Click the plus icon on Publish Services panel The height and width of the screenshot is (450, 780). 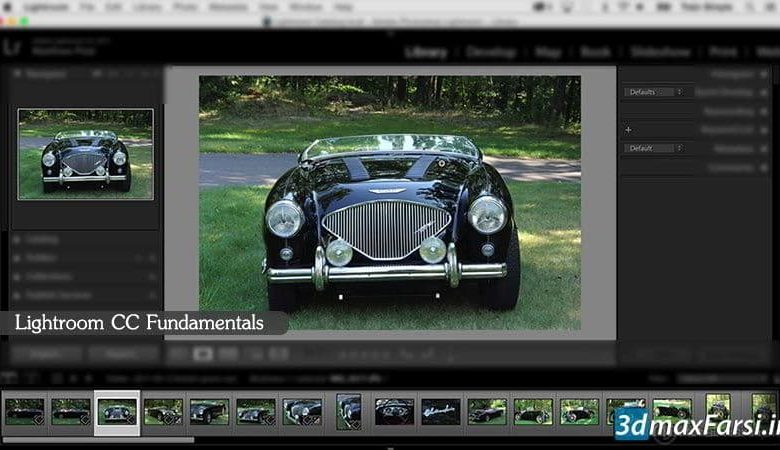(x=152, y=295)
